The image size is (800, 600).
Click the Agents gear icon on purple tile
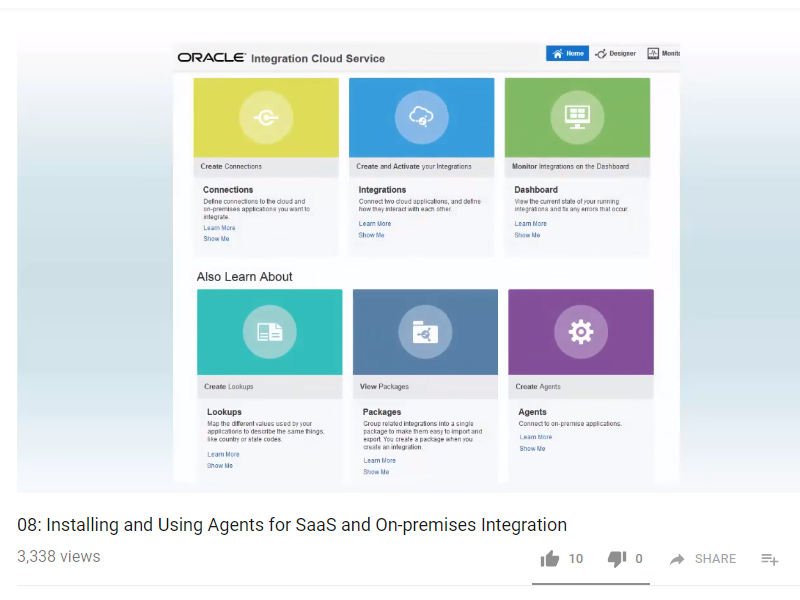581,332
